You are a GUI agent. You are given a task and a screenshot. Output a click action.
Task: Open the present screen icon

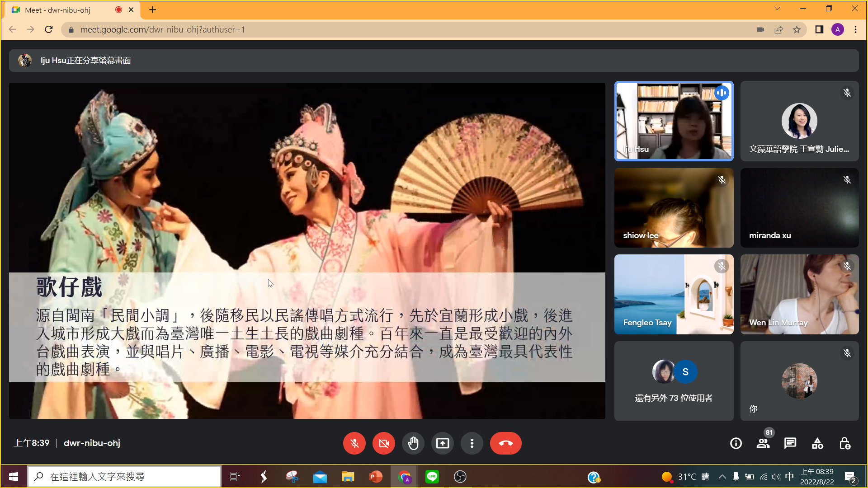442,443
